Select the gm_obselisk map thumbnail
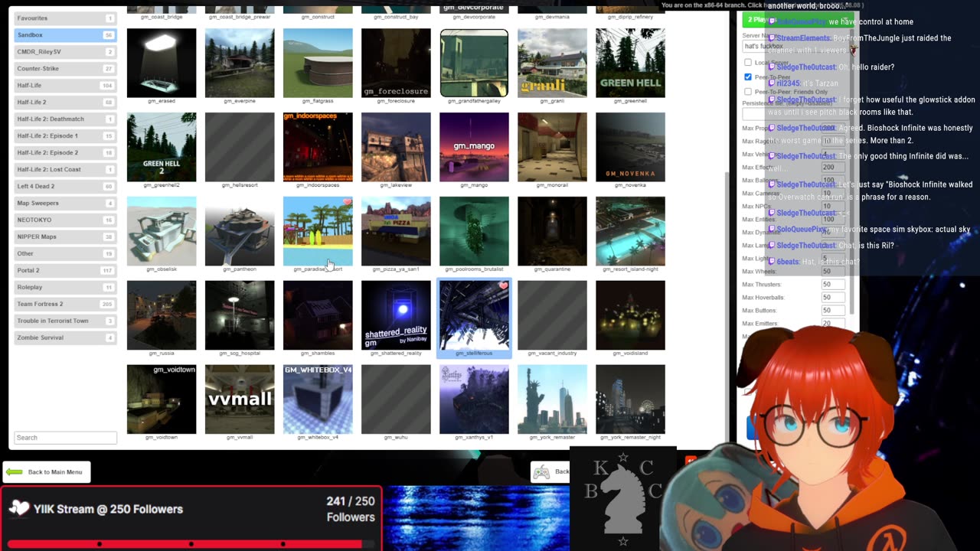This screenshot has height=551, width=980. coord(162,231)
